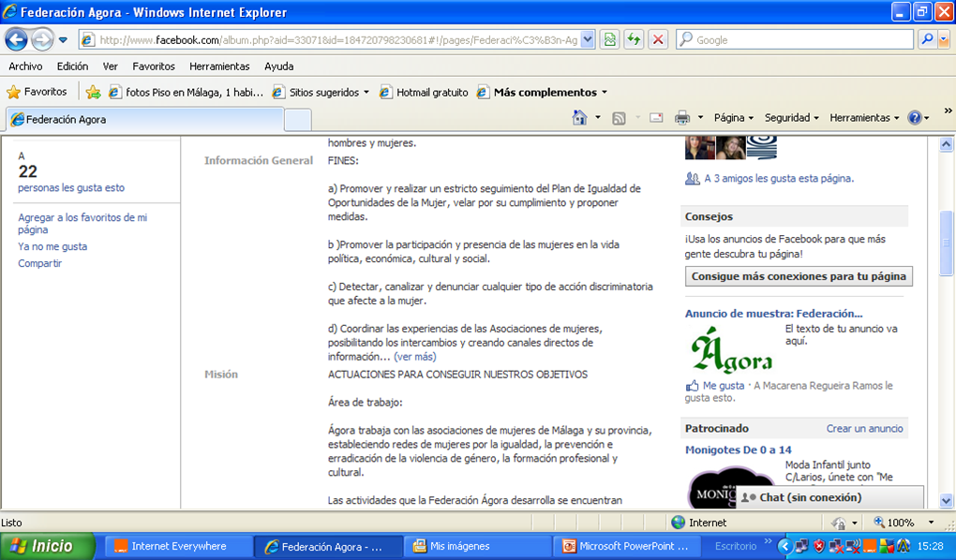Open the Print dropdown arrow
Viewport: 956px width, 560px height.
click(700, 118)
